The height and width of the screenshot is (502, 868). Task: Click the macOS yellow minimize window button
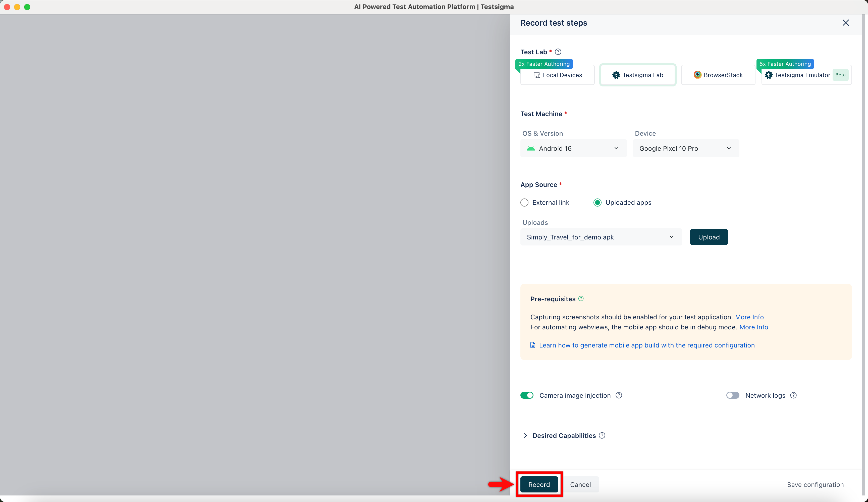tap(17, 7)
